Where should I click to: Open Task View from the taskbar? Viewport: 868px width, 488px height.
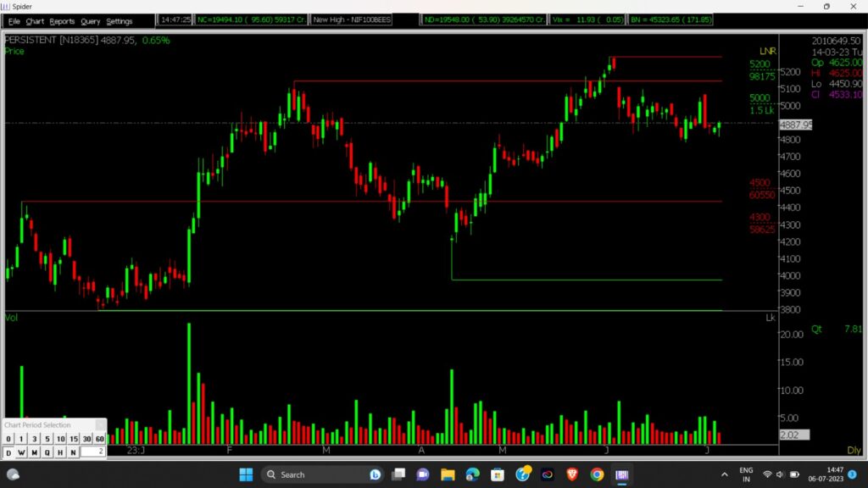398,474
